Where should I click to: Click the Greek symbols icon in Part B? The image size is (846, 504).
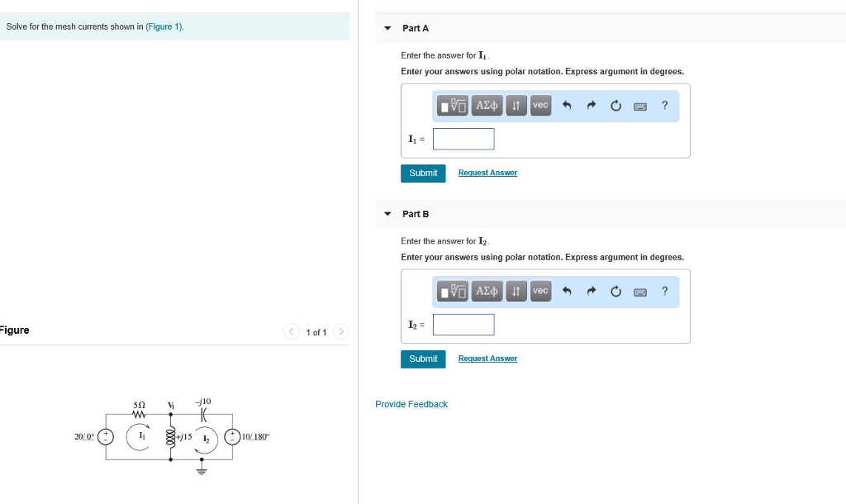click(487, 291)
